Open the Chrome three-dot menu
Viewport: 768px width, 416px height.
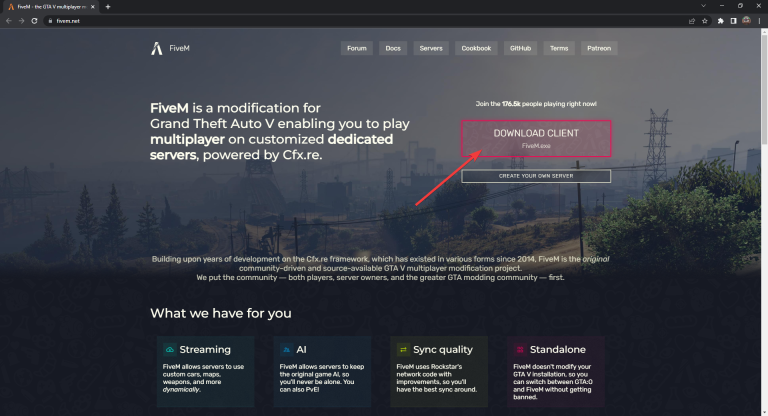759,21
